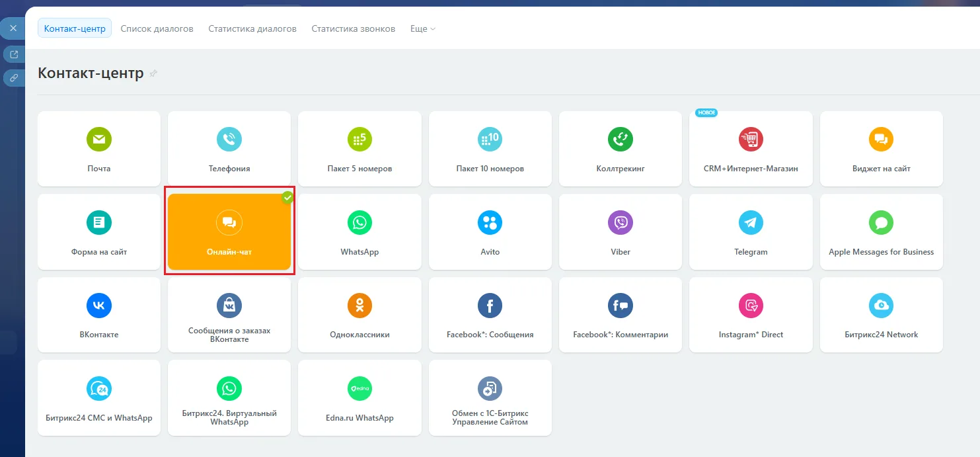This screenshot has width=980, height=457.
Task: Select the Контакт-центр tab
Action: click(75, 28)
